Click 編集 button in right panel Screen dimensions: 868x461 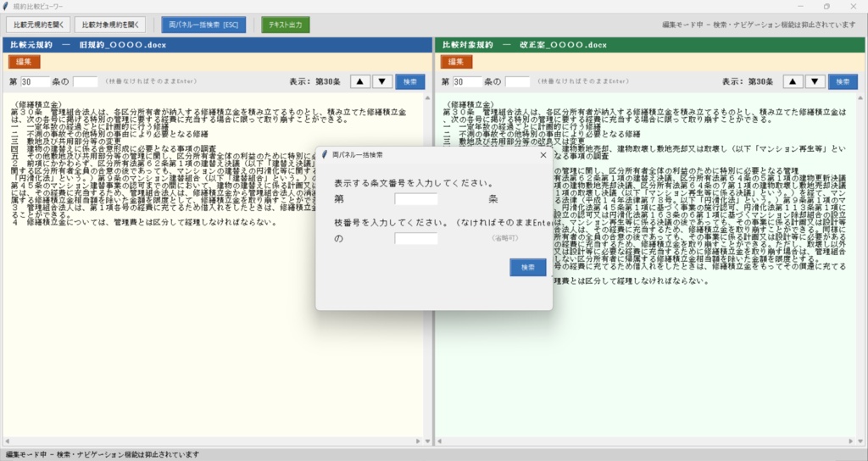pos(456,62)
